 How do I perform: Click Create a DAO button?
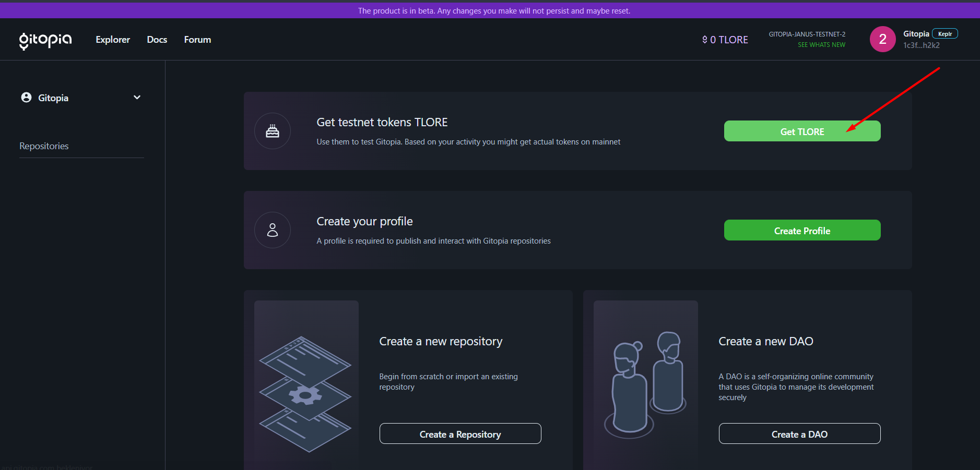point(799,433)
